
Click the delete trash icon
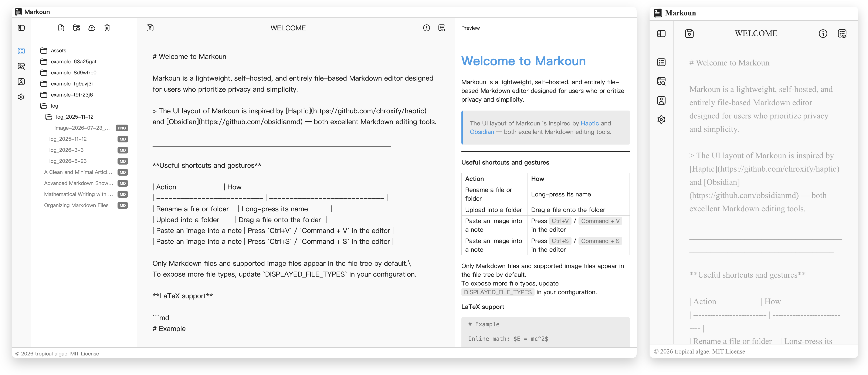click(107, 28)
